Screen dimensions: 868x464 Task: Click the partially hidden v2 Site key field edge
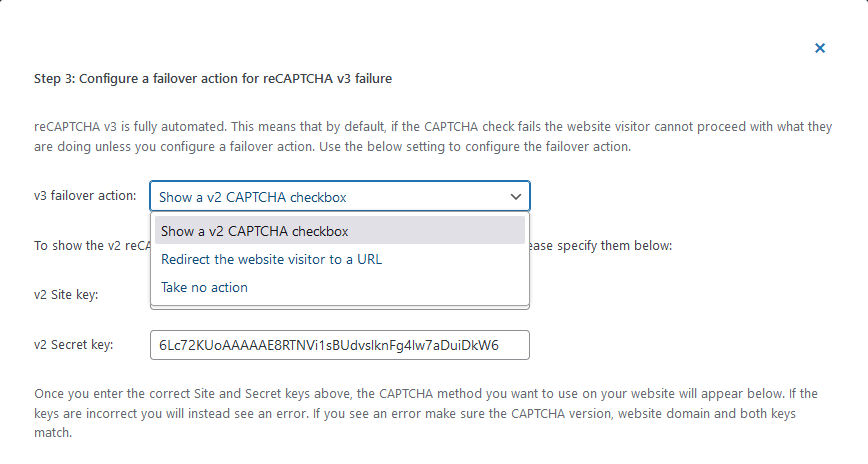[340, 307]
